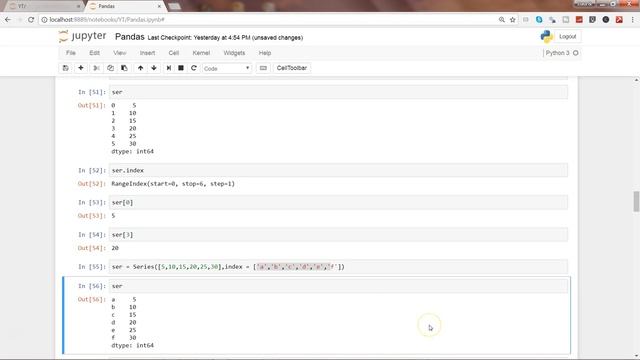The image size is (640, 360).
Task: Click the Last Checkpoint status text
Action: (225, 38)
